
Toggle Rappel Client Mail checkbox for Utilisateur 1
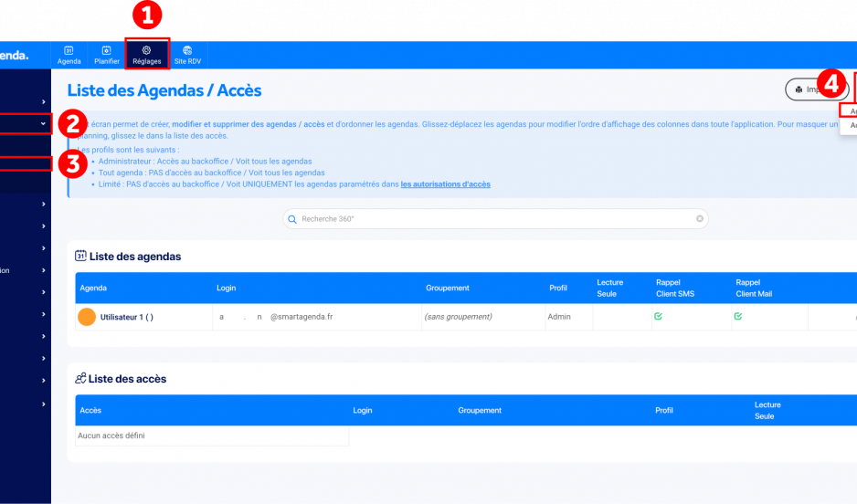pyautogui.click(x=737, y=317)
